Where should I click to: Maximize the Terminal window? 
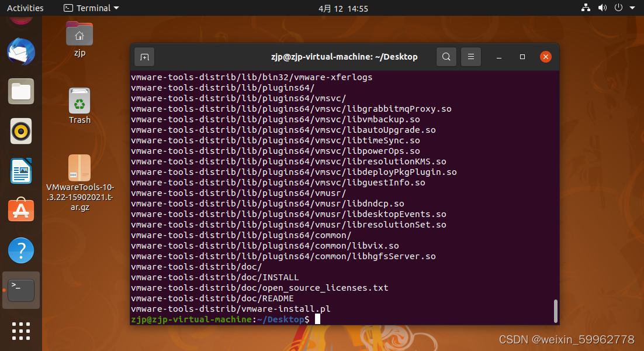tap(522, 57)
